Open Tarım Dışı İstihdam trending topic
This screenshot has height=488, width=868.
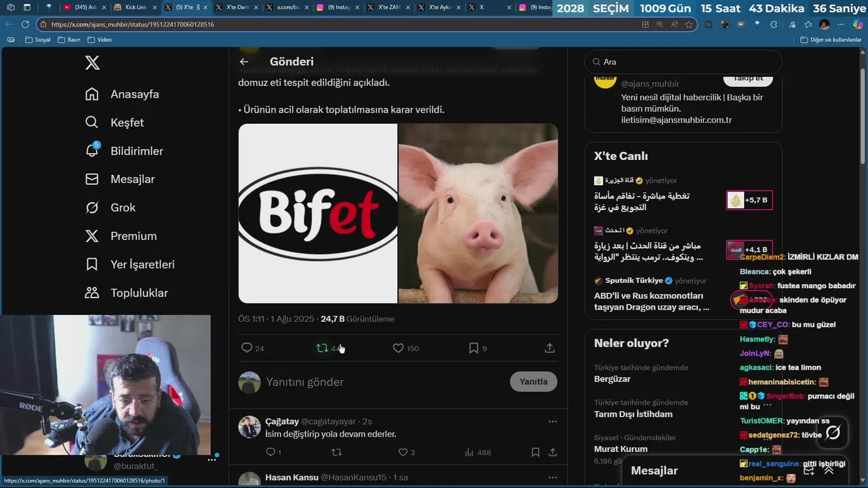pos(633,414)
